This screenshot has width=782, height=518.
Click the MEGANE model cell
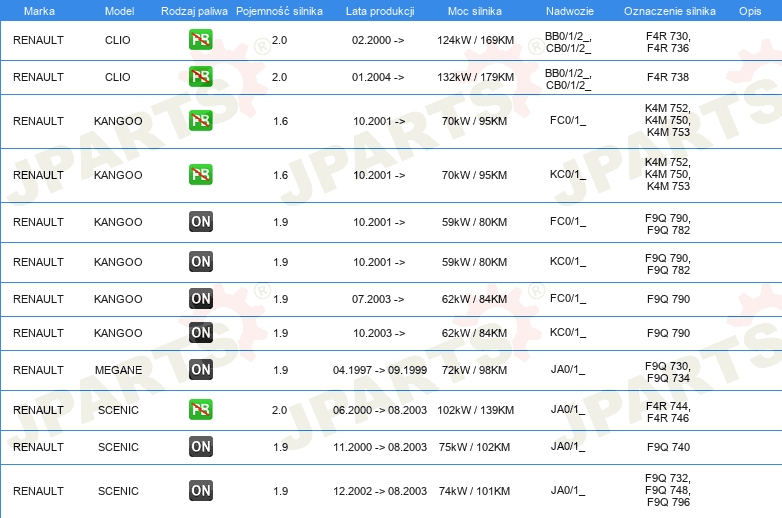click(118, 370)
